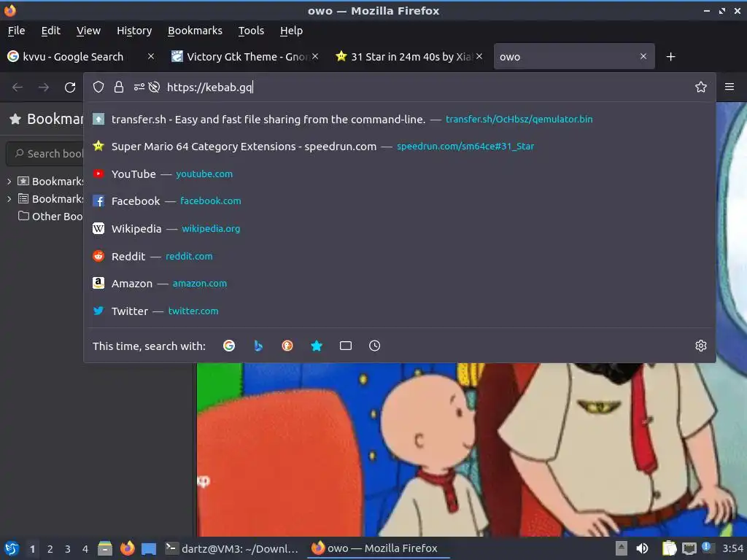Open the Edit menu
Viewport: 747px width, 560px height.
[x=50, y=31]
